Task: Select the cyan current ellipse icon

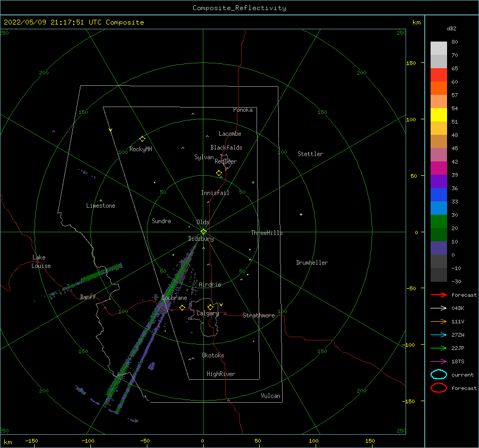Action: 439,374
